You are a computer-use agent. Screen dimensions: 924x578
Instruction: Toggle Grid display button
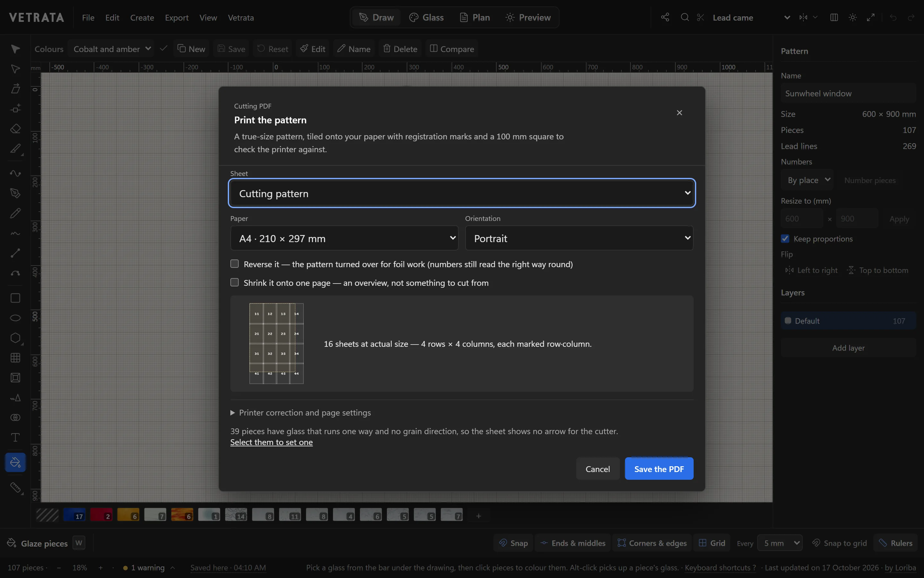pos(712,543)
